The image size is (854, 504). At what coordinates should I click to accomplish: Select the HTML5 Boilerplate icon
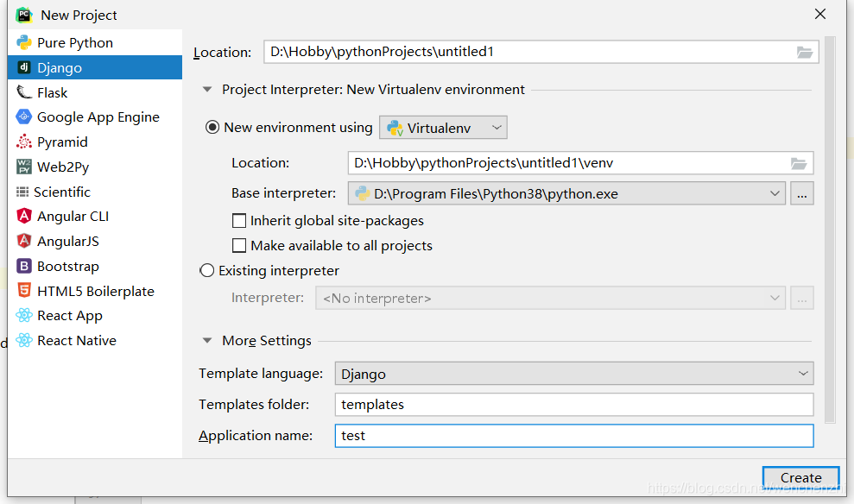(x=24, y=291)
